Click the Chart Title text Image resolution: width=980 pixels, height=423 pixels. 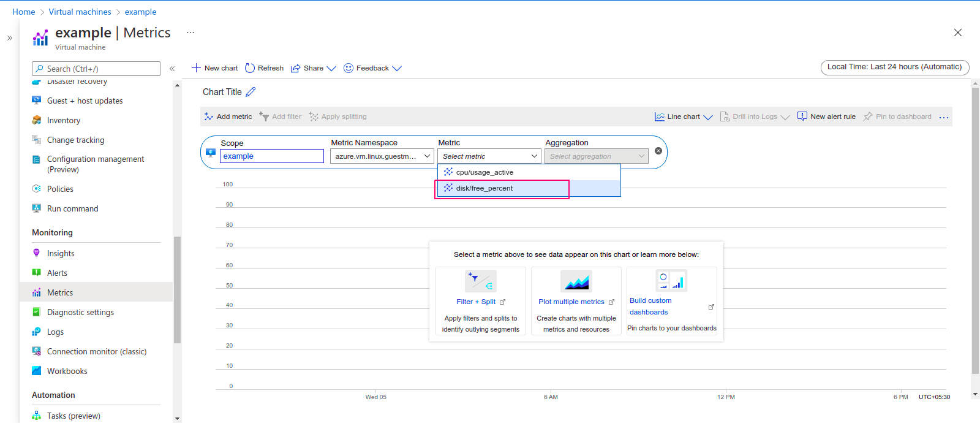click(x=222, y=92)
